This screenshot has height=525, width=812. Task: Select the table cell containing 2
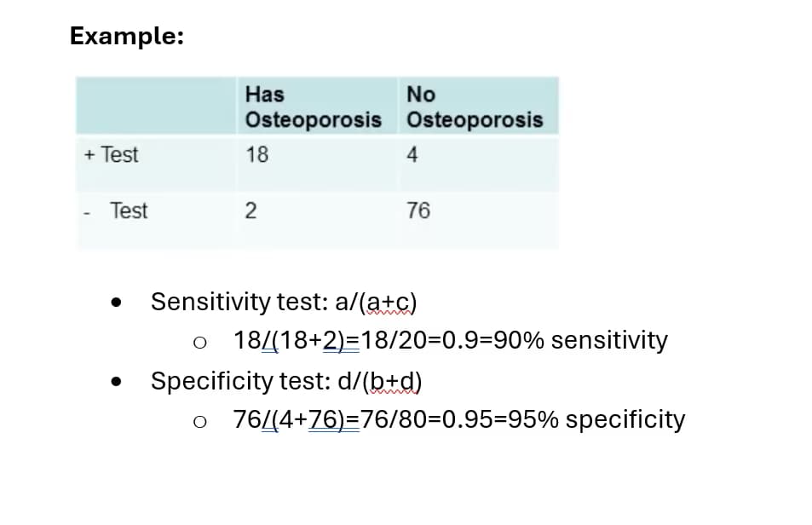tap(251, 211)
